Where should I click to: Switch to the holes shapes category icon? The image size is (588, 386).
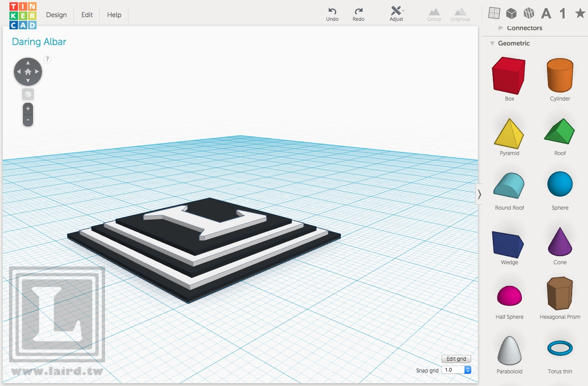point(528,13)
